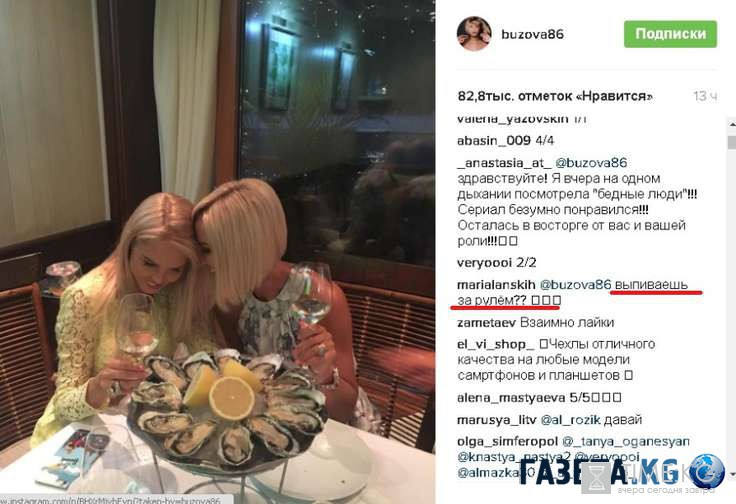Open olga_simferopol commenter profile

[x=507, y=442]
